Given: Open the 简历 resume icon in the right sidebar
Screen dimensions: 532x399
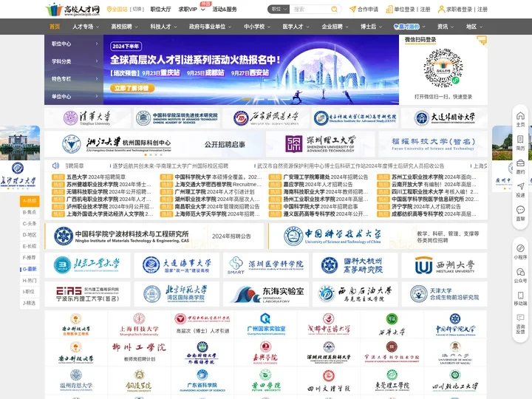Looking at the screenshot, I should (x=520, y=140).
